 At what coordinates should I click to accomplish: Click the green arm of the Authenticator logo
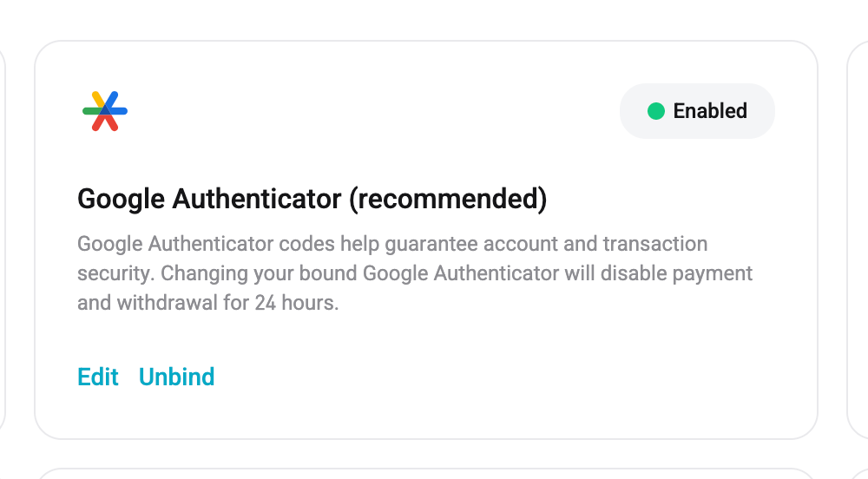click(x=89, y=111)
